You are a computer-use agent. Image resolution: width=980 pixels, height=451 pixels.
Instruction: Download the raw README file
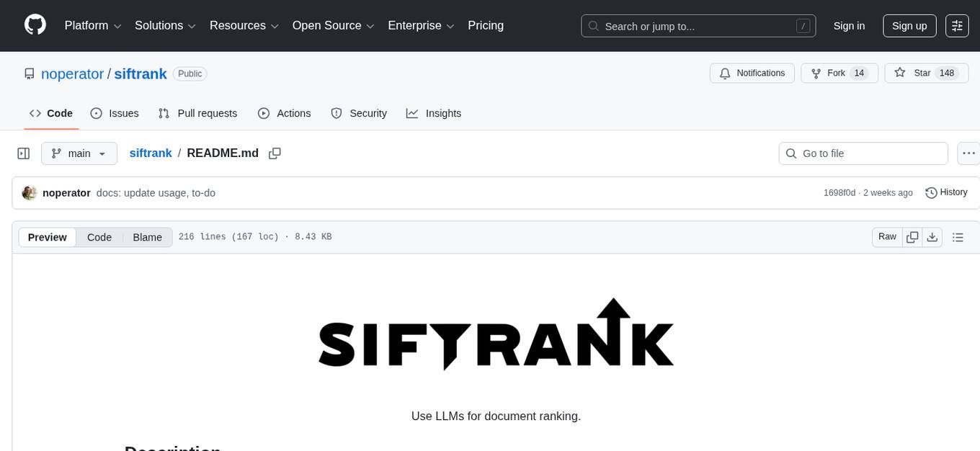(932, 236)
